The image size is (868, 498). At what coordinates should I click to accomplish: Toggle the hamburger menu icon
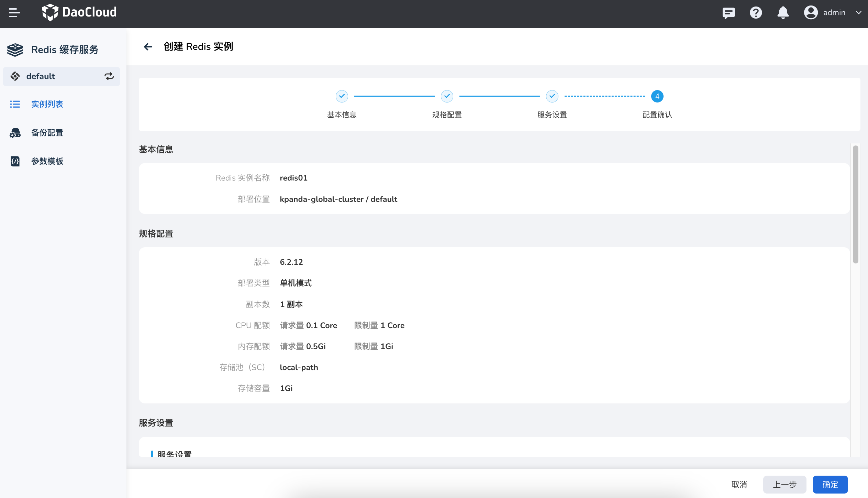[x=14, y=13]
